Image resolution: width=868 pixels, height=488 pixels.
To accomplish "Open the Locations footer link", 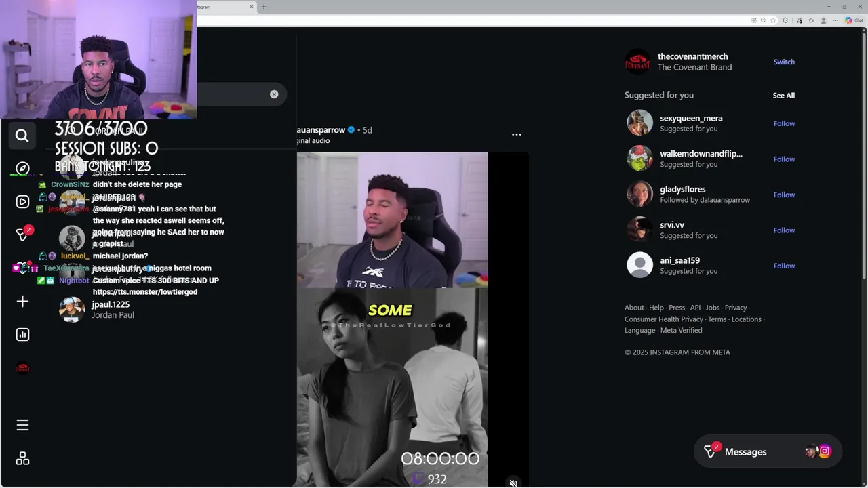I will (x=746, y=319).
